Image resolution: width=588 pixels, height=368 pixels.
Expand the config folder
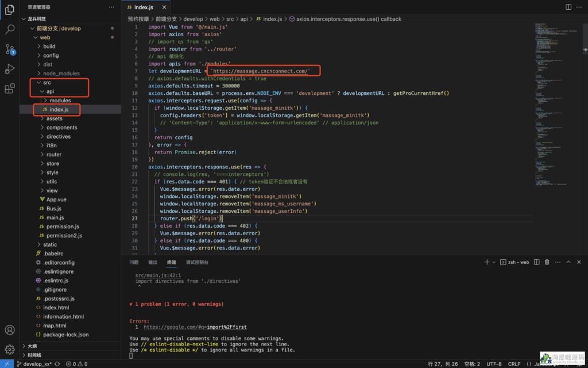point(51,55)
